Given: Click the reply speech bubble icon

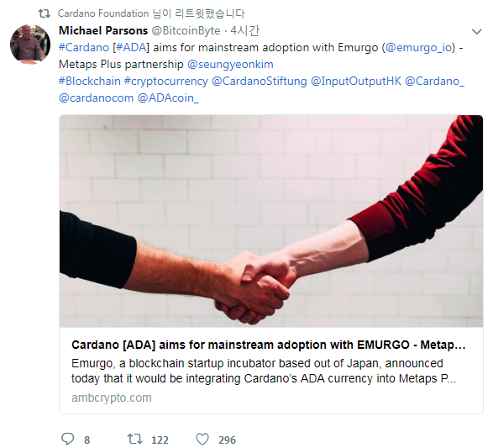Looking at the screenshot, I should coord(67,439).
